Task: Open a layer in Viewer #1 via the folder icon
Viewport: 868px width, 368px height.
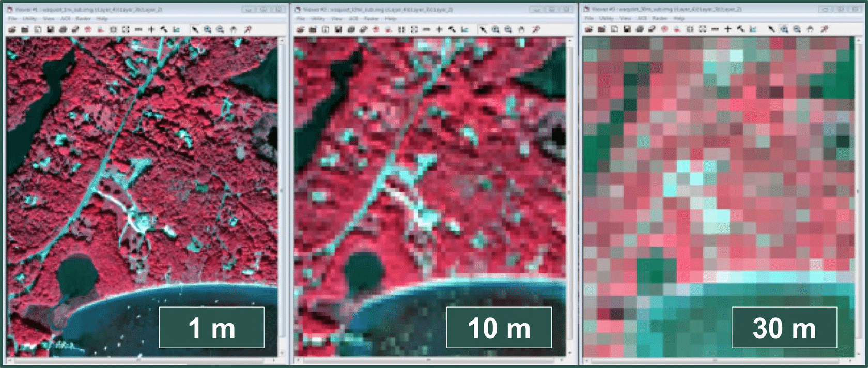Action: pyautogui.click(x=12, y=29)
